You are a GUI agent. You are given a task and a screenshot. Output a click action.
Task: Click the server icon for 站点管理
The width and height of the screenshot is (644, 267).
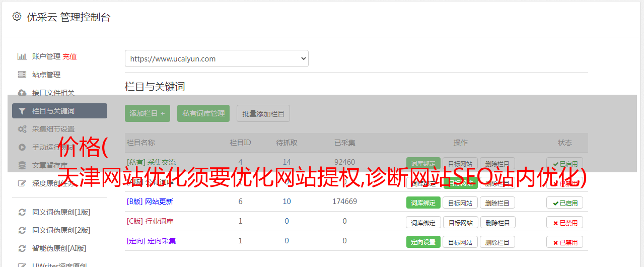click(22, 75)
